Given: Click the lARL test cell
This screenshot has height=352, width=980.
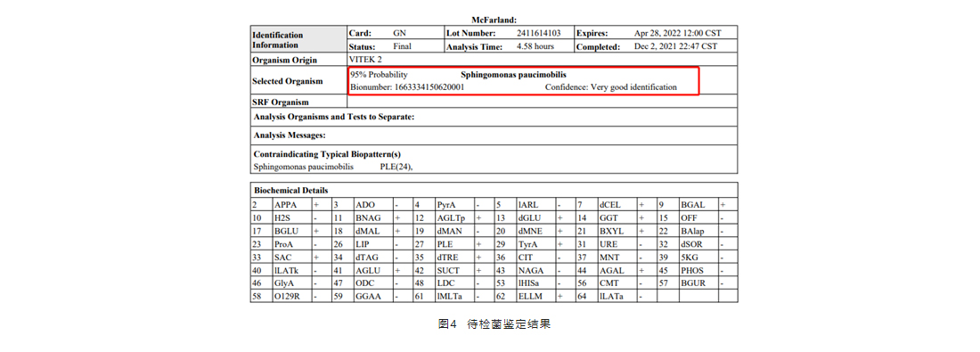Looking at the screenshot, I should click(x=535, y=204).
